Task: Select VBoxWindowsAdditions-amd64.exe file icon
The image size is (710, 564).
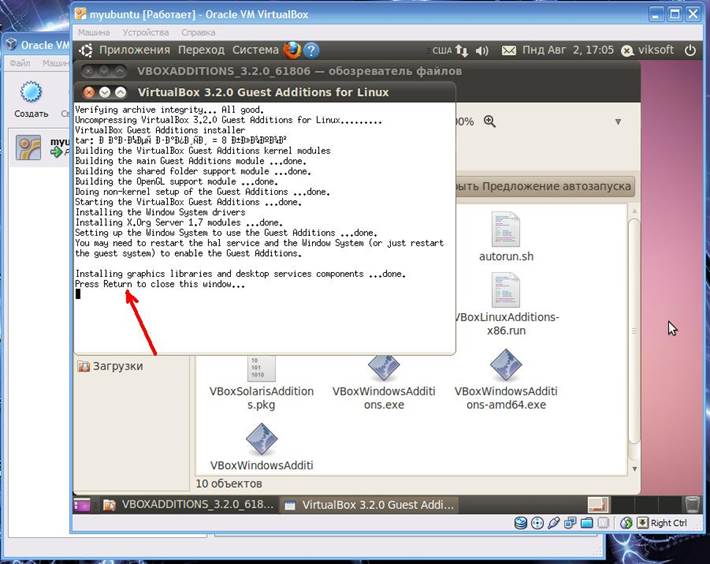Action: coord(506,365)
